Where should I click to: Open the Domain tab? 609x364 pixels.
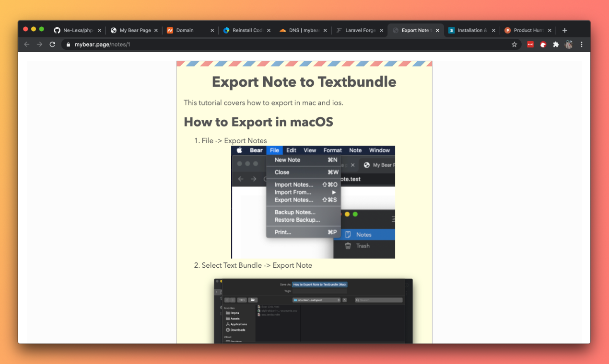190,30
